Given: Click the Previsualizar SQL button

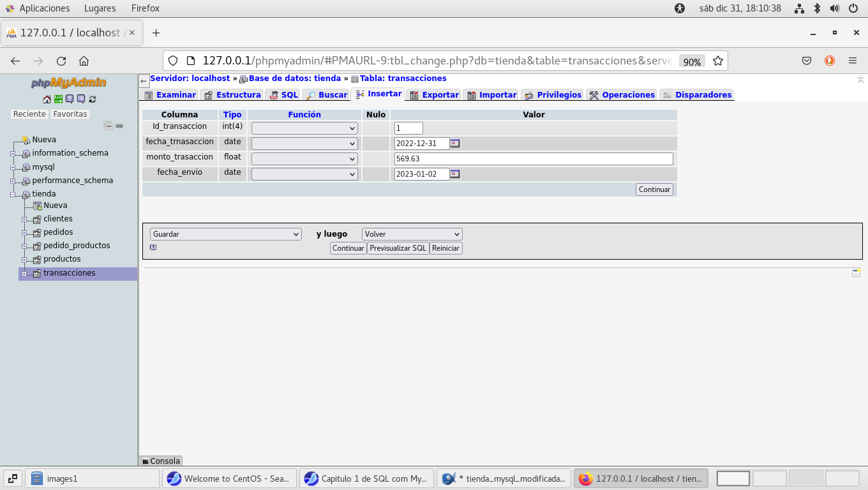Looking at the screenshot, I should click(398, 248).
